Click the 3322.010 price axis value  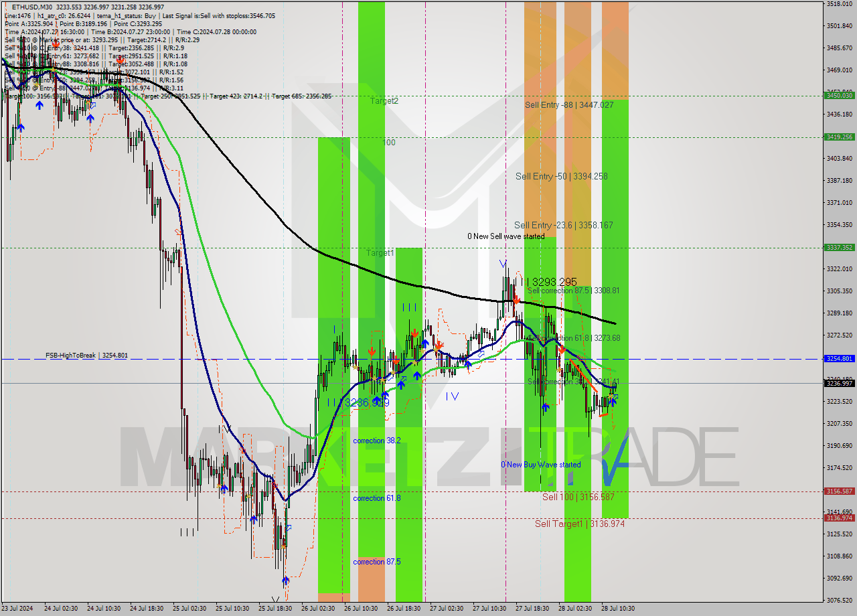pyautogui.click(x=840, y=269)
